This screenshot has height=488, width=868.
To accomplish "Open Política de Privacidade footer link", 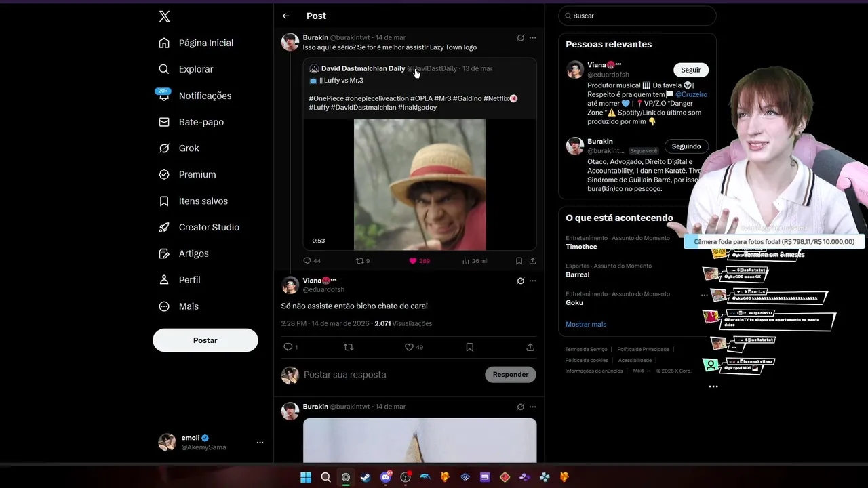I will coord(644,350).
